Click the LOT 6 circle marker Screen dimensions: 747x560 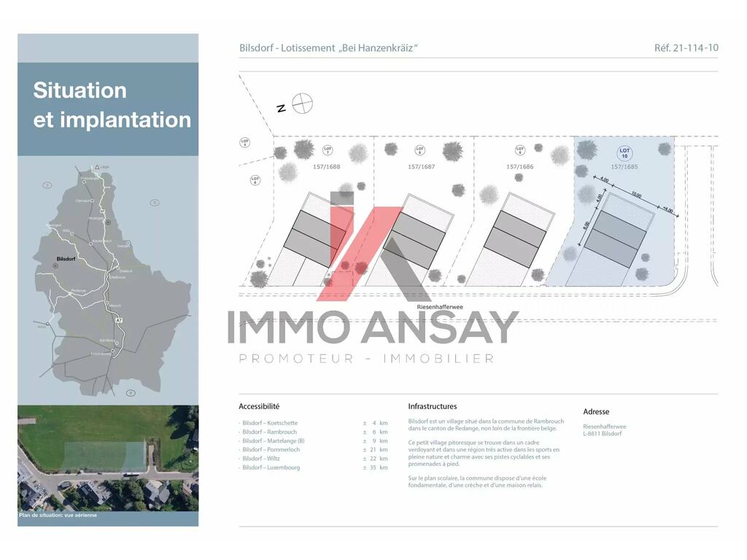click(255, 181)
